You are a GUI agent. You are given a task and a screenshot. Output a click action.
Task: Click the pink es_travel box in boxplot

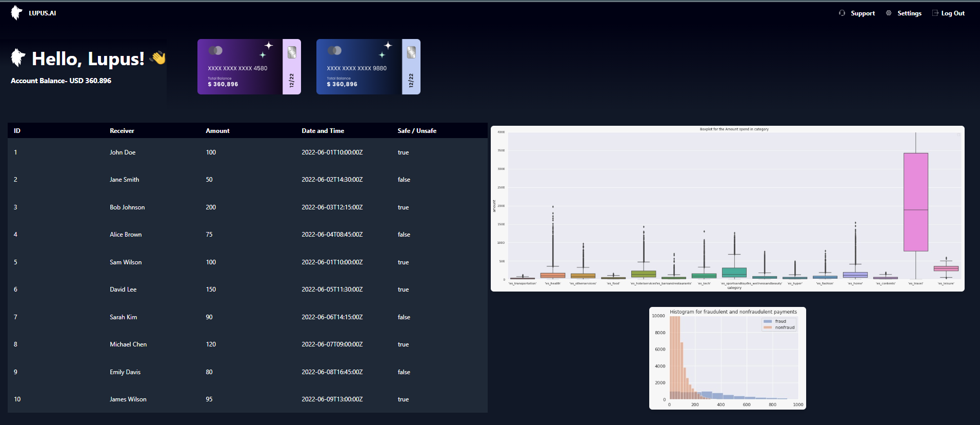(x=916, y=202)
